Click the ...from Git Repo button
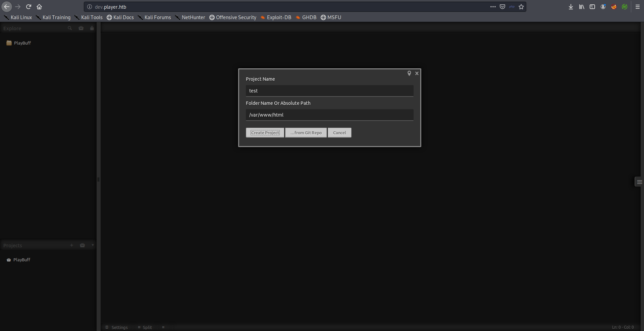The width and height of the screenshot is (644, 331). [306, 133]
